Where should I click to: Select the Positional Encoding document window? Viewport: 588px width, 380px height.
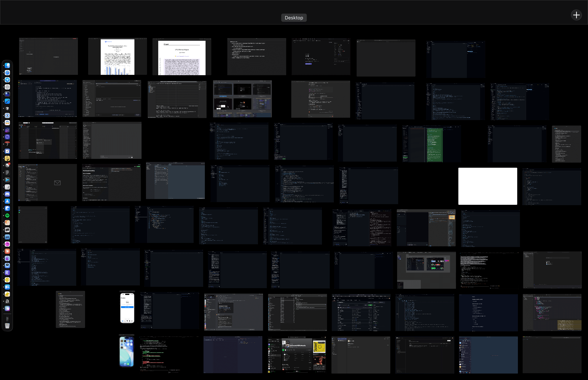click(x=111, y=183)
